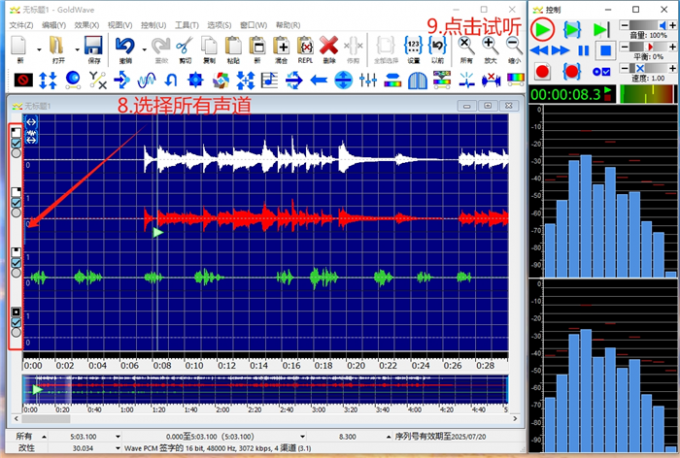Click the green Play button in Control window
The width and height of the screenshot is (680, 458).
pos(542,29)
